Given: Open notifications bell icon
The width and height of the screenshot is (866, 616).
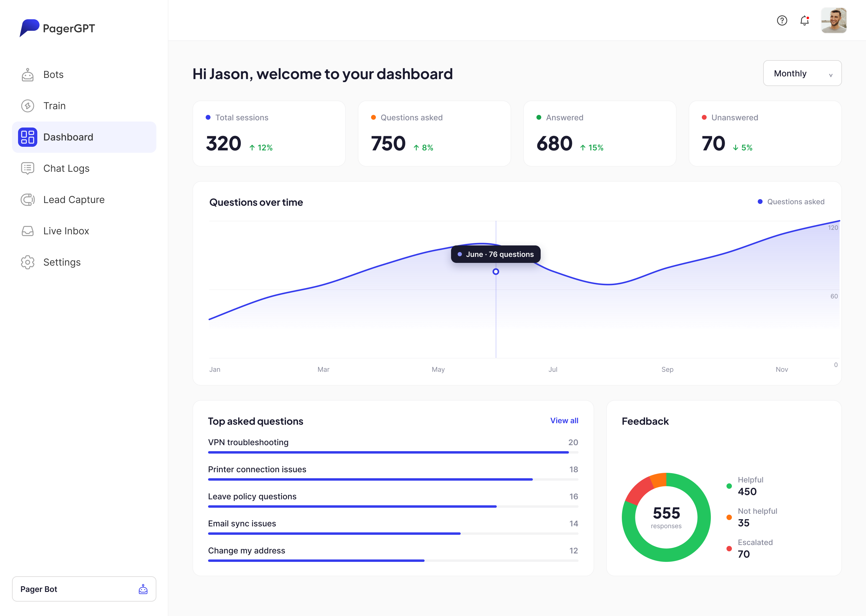Looking at the screenshot, I should [805, 20].
